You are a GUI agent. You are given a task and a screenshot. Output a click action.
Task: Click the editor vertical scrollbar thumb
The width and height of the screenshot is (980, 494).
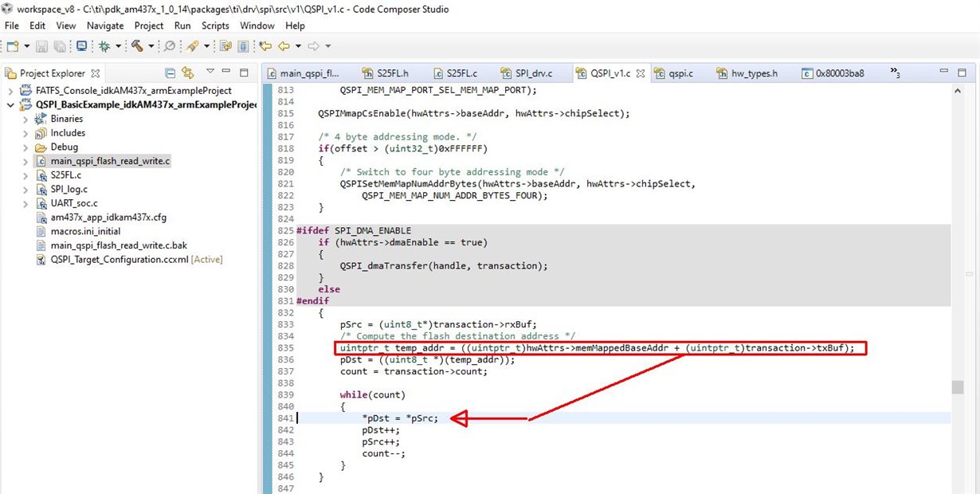tap(957, 387)
